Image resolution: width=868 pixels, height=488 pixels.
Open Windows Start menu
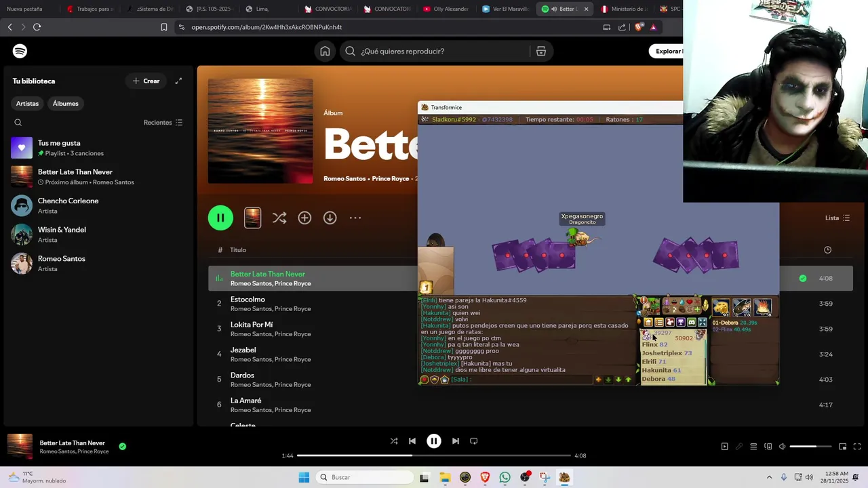pos(304,477)
